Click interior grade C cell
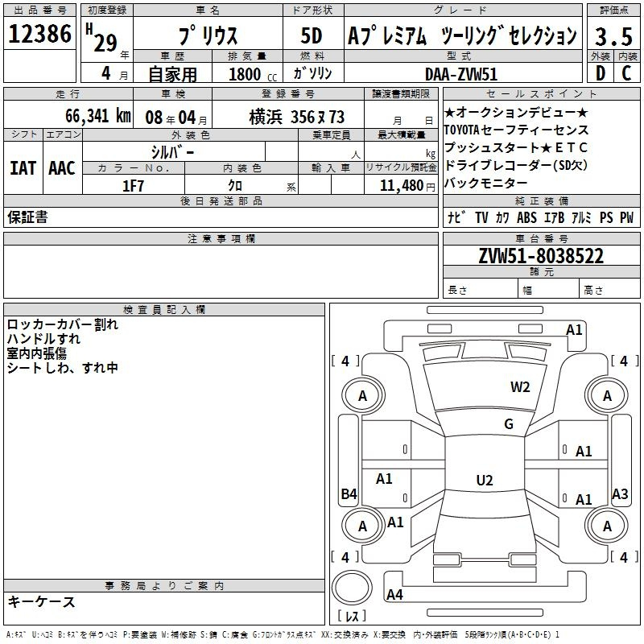This screenshot has width=644, height=644. 626,72
